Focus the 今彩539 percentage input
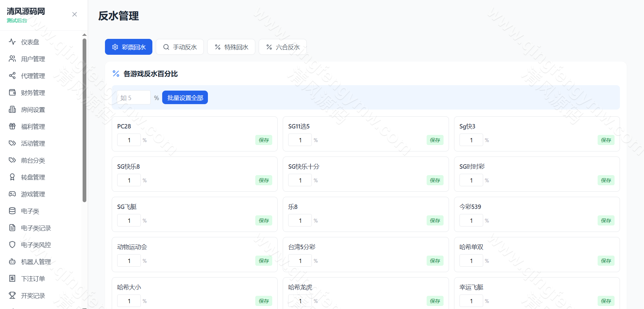 coord(471,220)
